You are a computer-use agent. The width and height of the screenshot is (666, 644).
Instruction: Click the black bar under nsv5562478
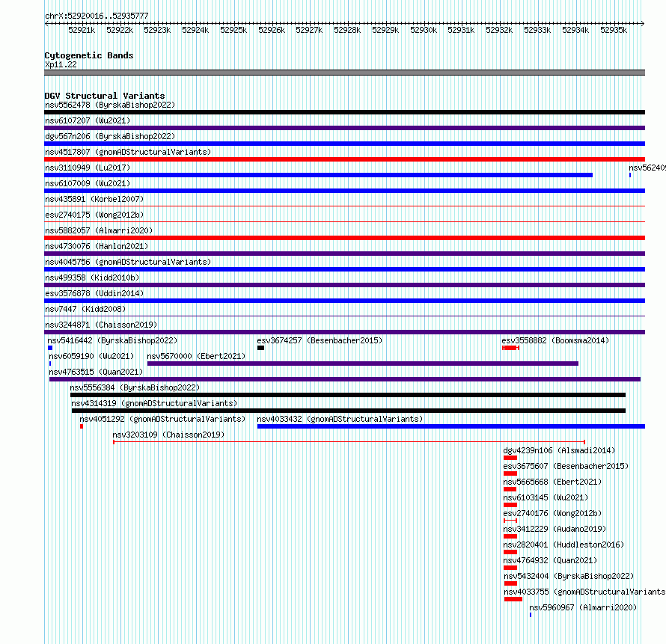[344, 112]
